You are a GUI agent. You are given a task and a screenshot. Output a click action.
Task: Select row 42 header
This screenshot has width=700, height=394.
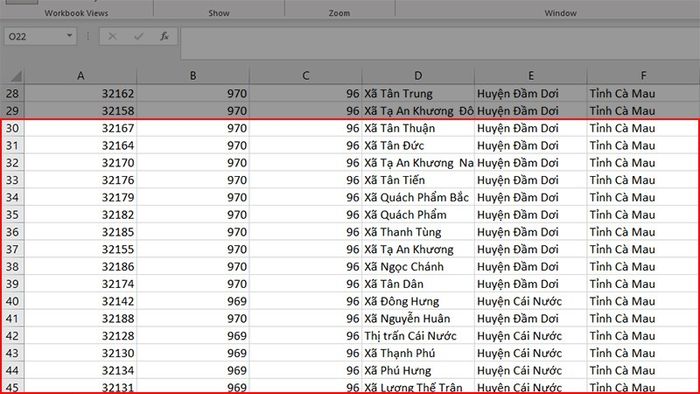[x=12, y=336]
